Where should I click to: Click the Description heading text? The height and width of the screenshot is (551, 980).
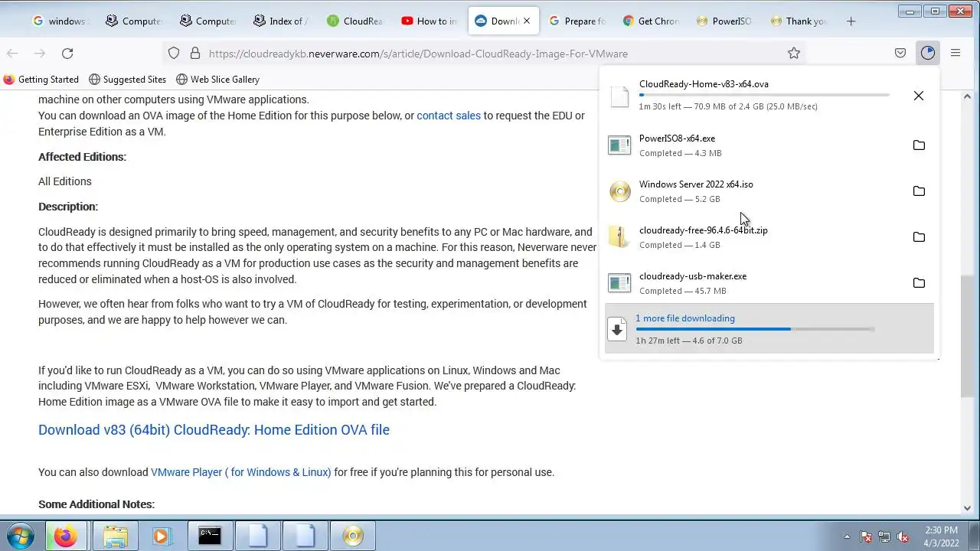68,207
